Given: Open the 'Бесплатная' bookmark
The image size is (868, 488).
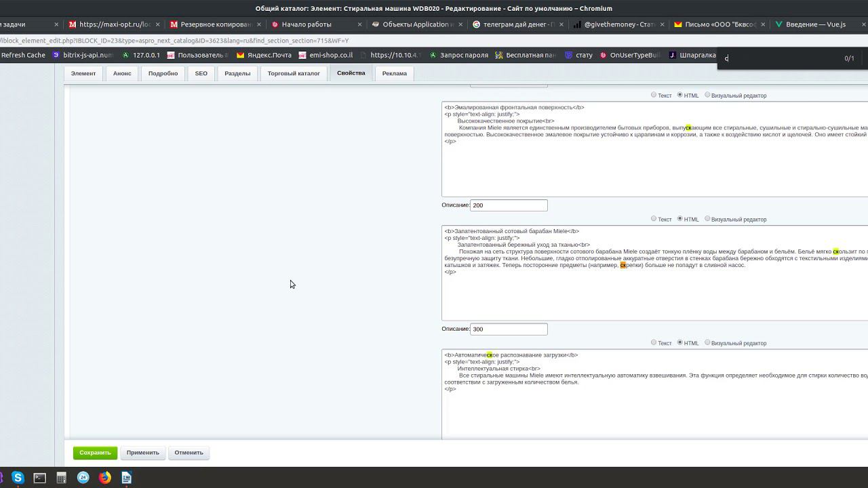Looking at the screenshot, I should tap(526, 55).
